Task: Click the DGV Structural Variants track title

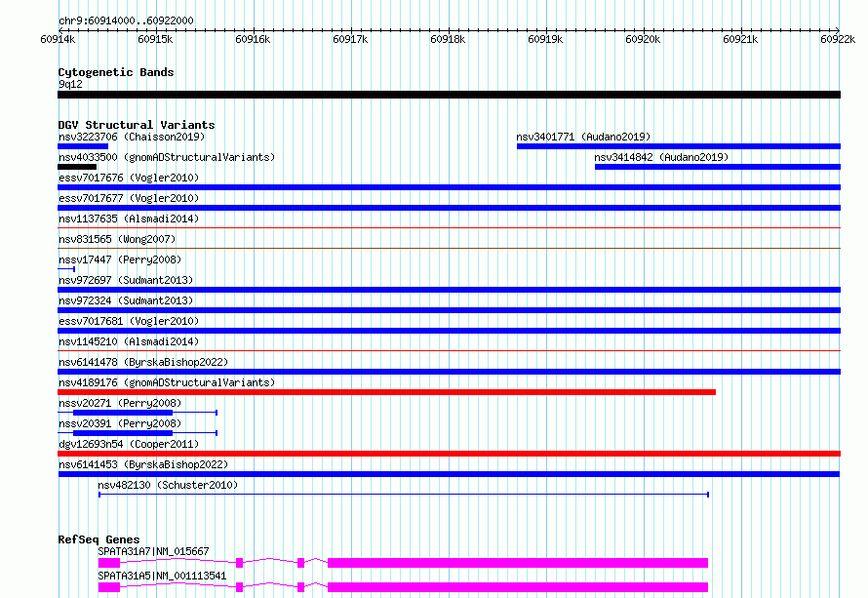Action: 137,125
